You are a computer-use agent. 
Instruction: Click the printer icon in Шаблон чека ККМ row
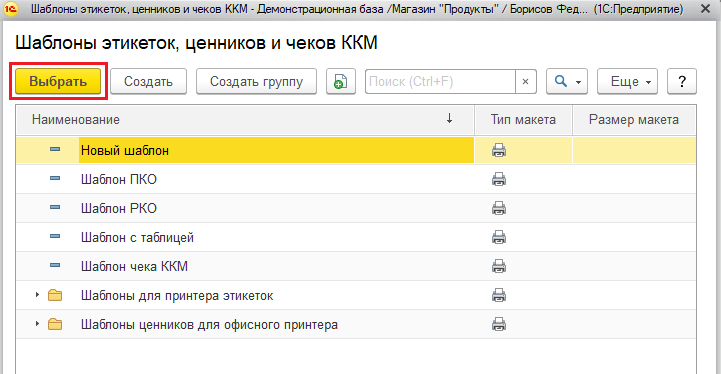click(499, 266)
